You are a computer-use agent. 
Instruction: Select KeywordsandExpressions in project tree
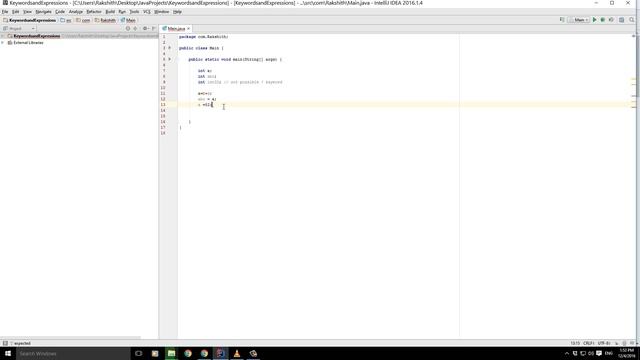point(37,36)
